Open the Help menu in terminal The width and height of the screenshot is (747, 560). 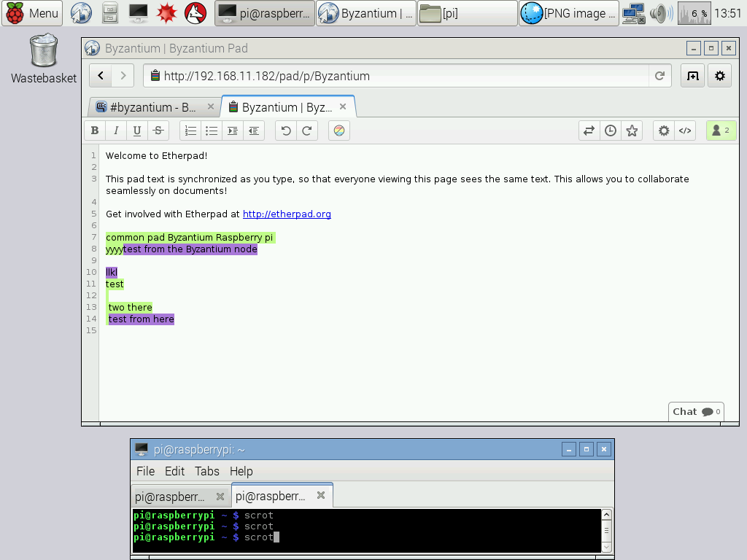click(x=241, y=471)
